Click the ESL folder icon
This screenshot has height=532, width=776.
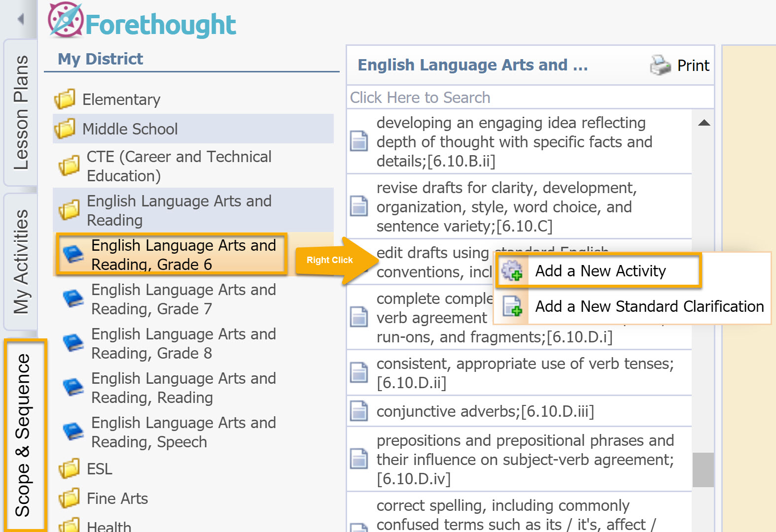point(69,468)
